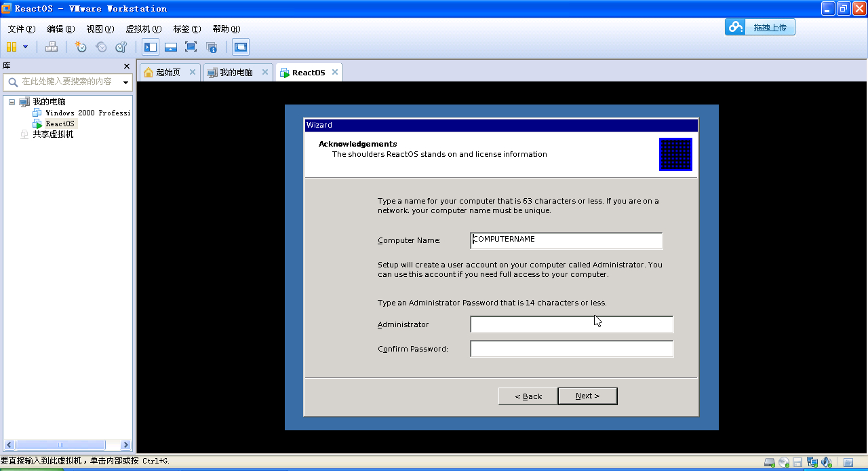The height and width of the screenshot is (471, 868).
Task: Close the 我的电脑 tab
Action: coord(264,72)
